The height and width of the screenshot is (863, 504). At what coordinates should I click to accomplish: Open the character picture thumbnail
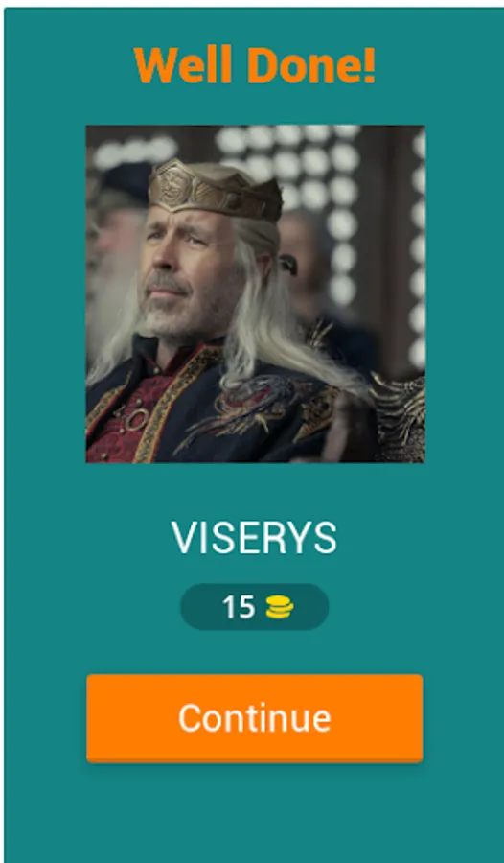(255, 294)
